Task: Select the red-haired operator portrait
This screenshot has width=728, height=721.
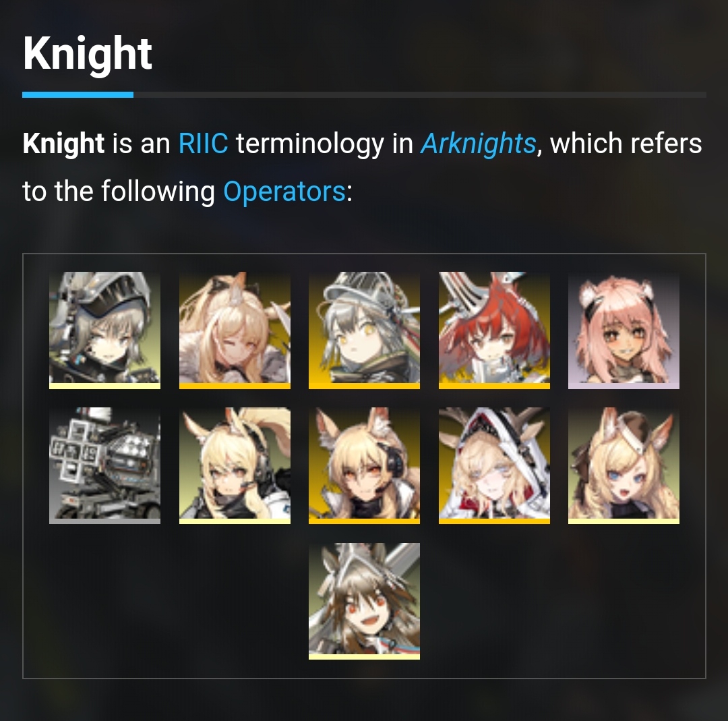Action: [494, 330]
